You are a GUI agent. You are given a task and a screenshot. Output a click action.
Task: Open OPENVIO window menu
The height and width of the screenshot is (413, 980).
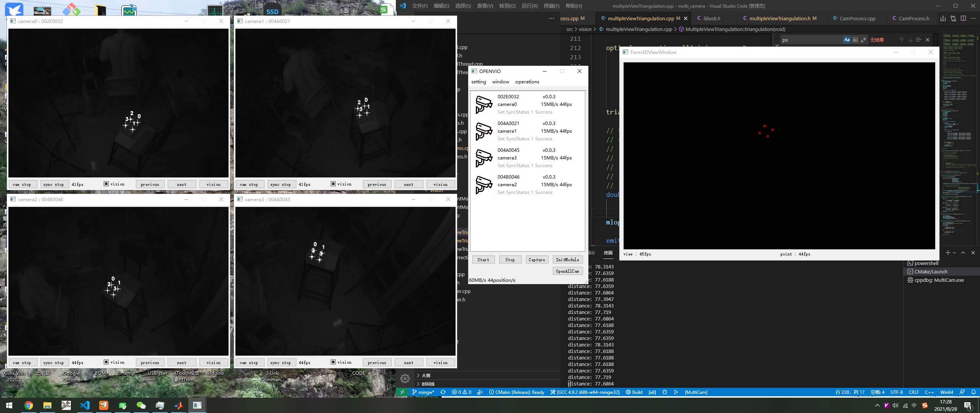(x=500, y=82)
